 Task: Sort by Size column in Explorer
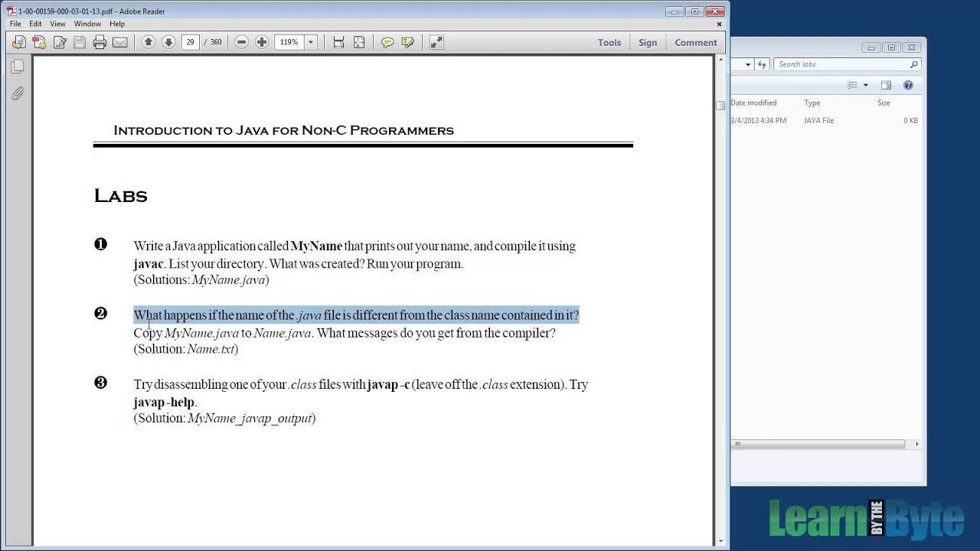[884, 103]
